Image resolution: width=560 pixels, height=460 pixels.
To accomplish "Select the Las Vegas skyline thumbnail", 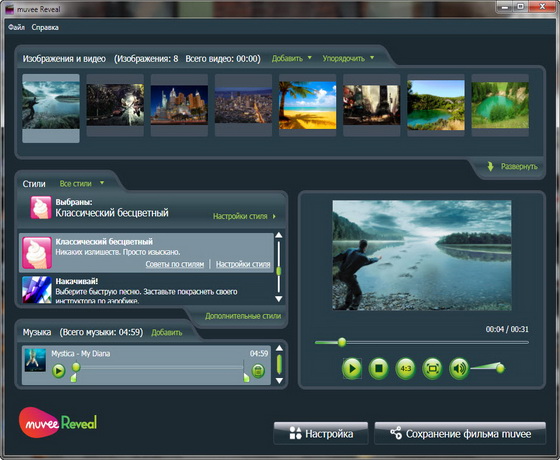I will [x=179, y=105].
